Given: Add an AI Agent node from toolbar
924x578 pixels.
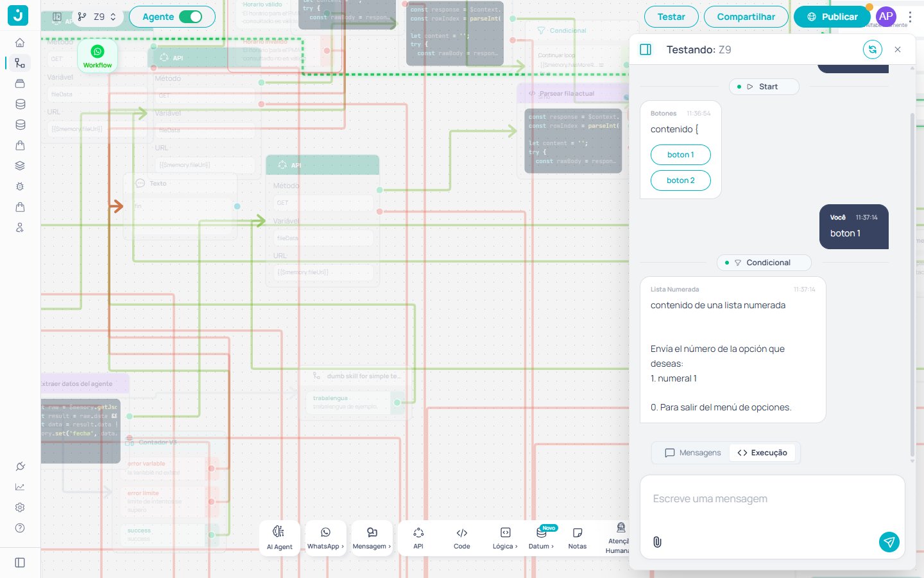Looking at the screenshot, I should pyautogui.click(x=279, y=538).
